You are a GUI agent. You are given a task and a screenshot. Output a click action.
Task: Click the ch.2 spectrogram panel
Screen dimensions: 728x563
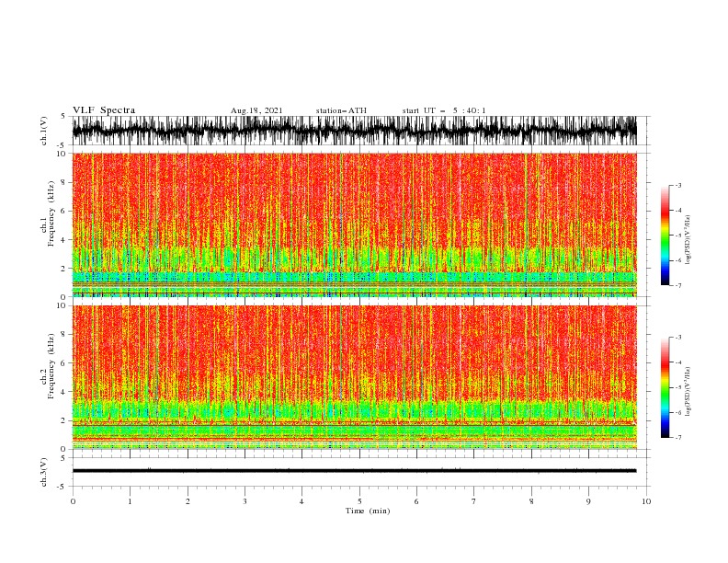[x=354, y=377]
